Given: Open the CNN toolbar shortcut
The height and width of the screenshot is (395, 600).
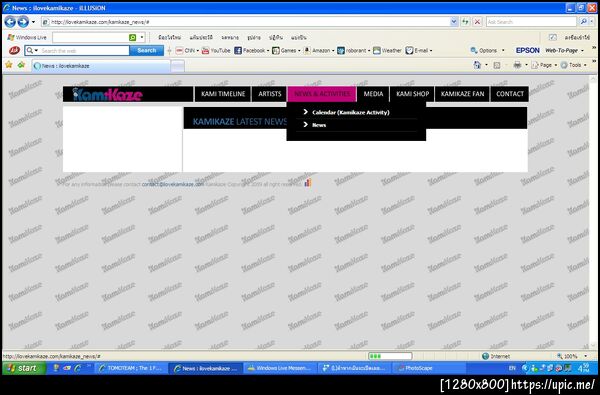Looking at the screenshot, I should pyautogui.click(x=187, y=51).
